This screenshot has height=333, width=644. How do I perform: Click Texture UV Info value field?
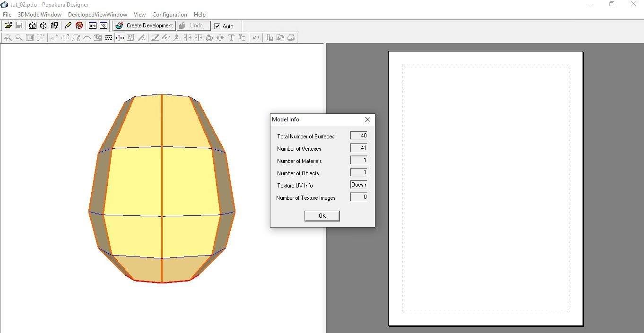tap(358, 185)
